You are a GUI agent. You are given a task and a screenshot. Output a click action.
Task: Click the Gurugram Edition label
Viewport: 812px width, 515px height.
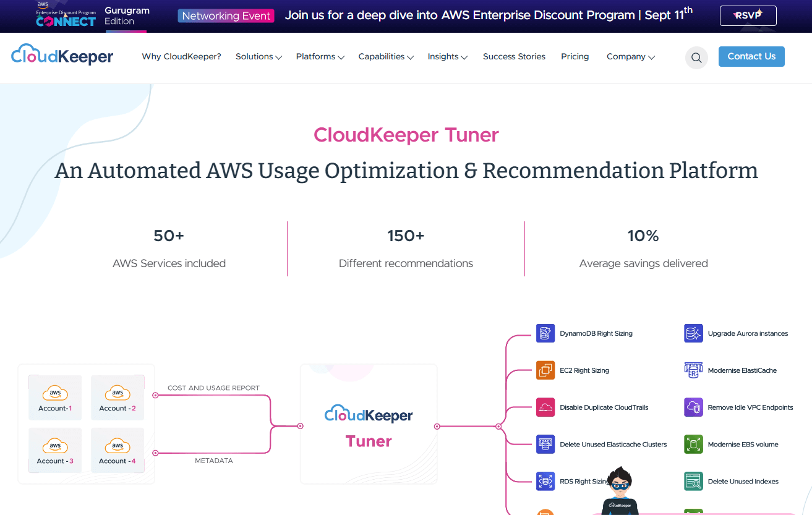(x=127, y=16)
